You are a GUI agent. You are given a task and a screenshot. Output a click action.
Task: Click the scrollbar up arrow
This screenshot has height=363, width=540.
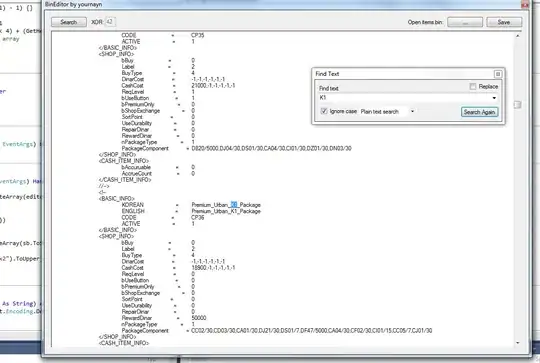click(518, 36)
